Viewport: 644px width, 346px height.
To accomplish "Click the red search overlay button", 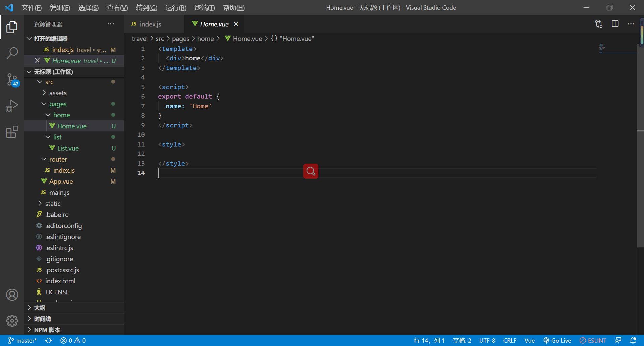I will (311, 171).
